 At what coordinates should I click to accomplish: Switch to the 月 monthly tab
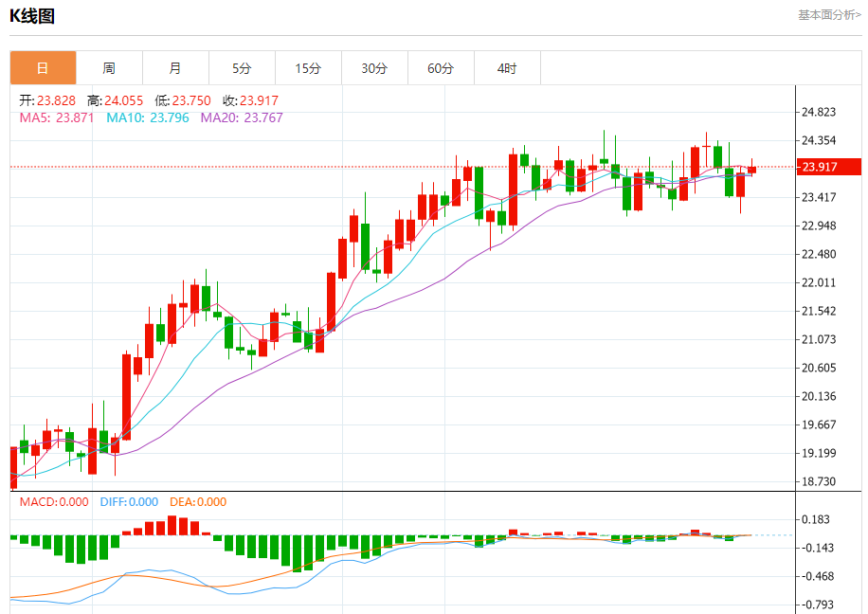(175, 68)
